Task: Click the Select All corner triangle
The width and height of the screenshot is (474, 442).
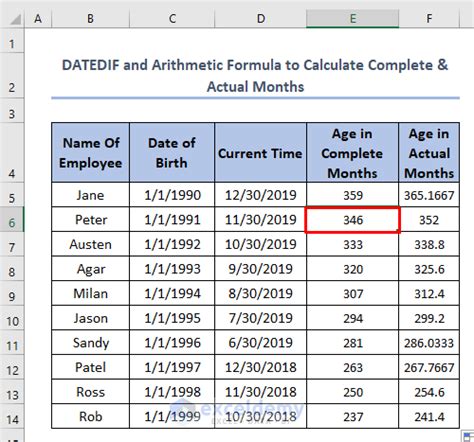Action: tap(15, 19)
